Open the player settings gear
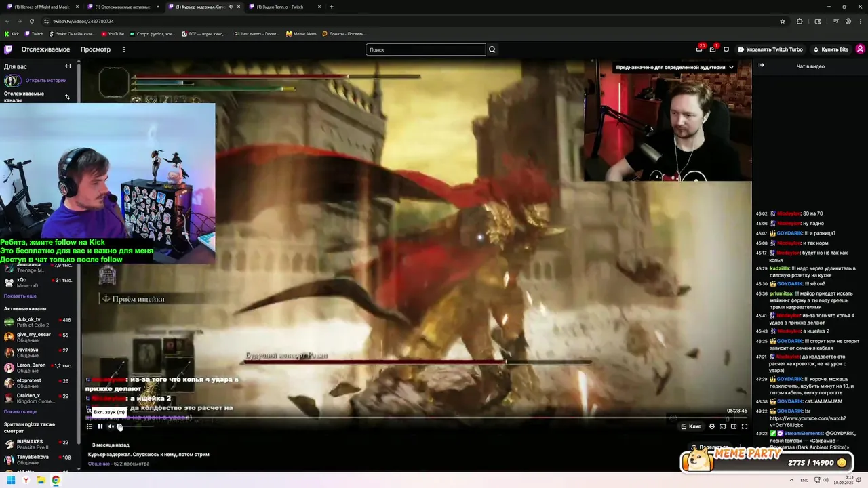 pos(712,426)
